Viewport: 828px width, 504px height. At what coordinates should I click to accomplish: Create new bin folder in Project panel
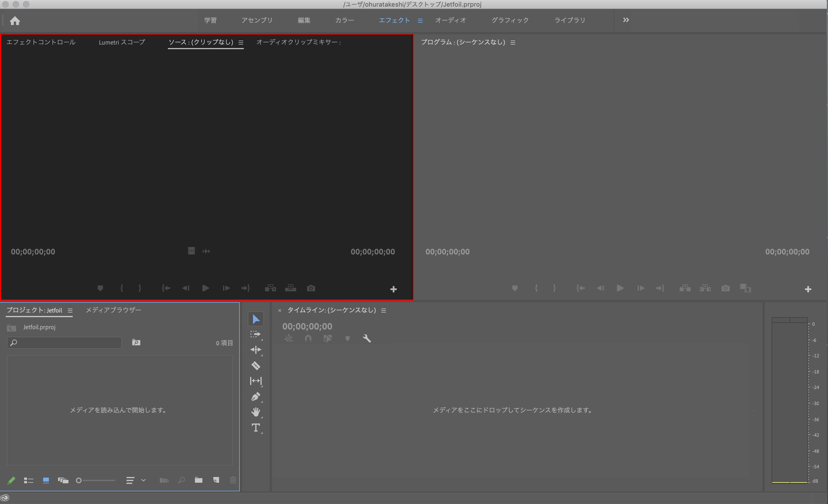coord(199,480)
